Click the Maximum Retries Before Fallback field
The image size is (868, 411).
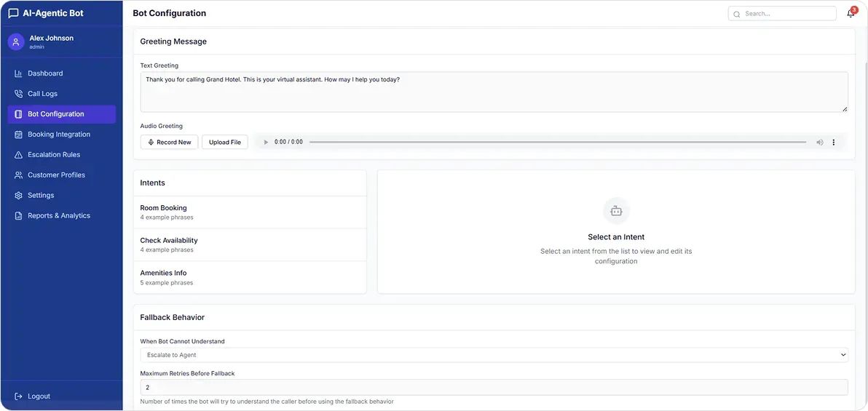pos(494,387)
